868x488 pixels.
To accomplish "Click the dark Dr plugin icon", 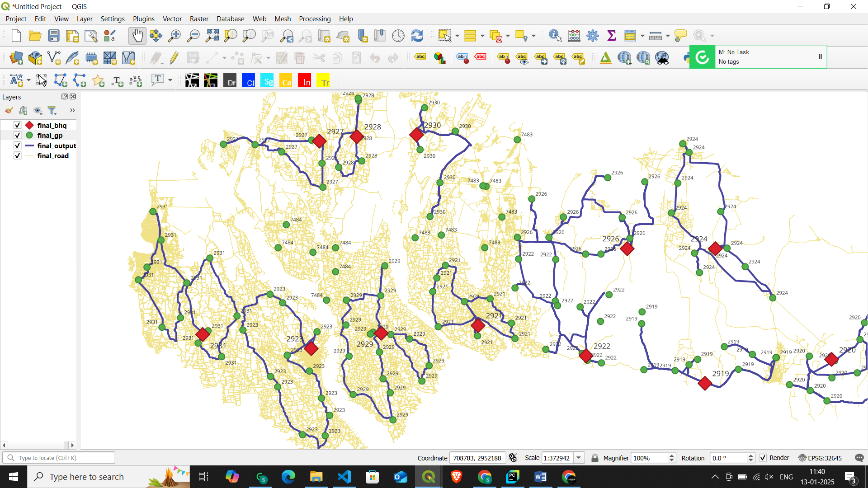I will (x=230, y=80).
